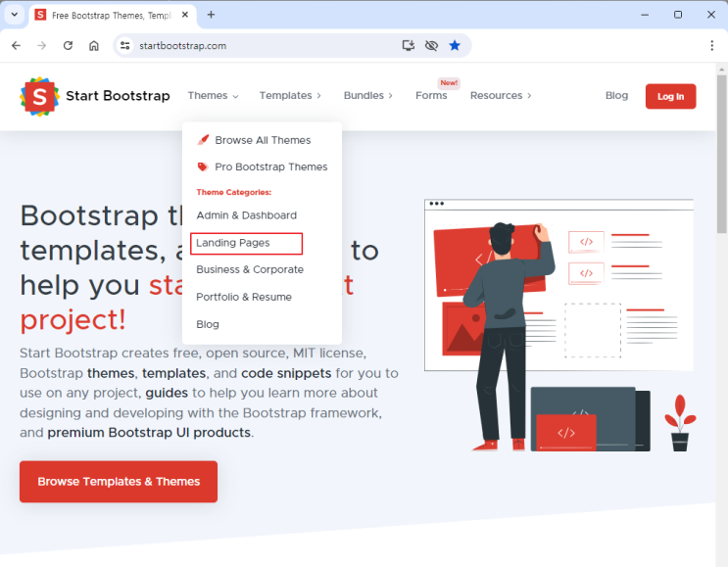
Task: Click the Start Bootstrap logo icon
Action: click(39, 97)
